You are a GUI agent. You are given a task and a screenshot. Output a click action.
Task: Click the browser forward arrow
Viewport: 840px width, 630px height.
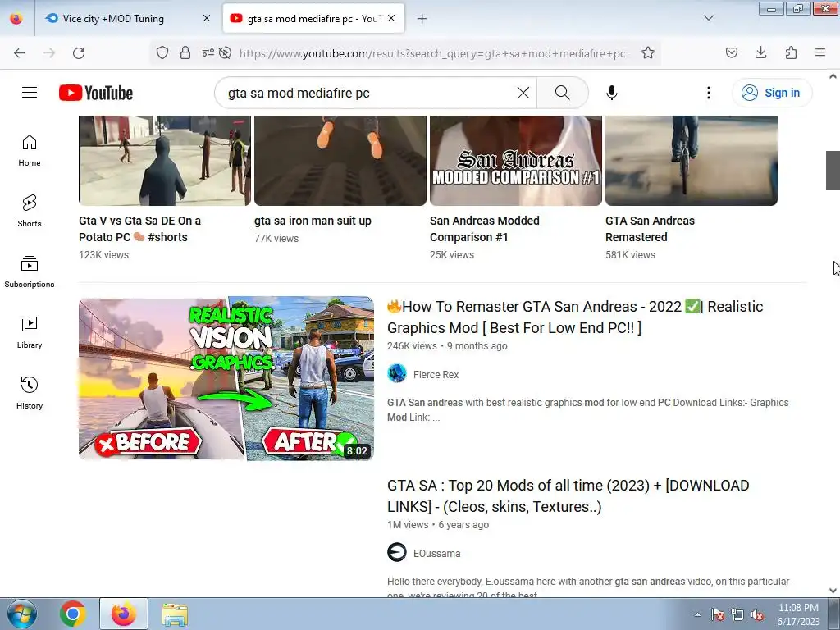[49, 53]
